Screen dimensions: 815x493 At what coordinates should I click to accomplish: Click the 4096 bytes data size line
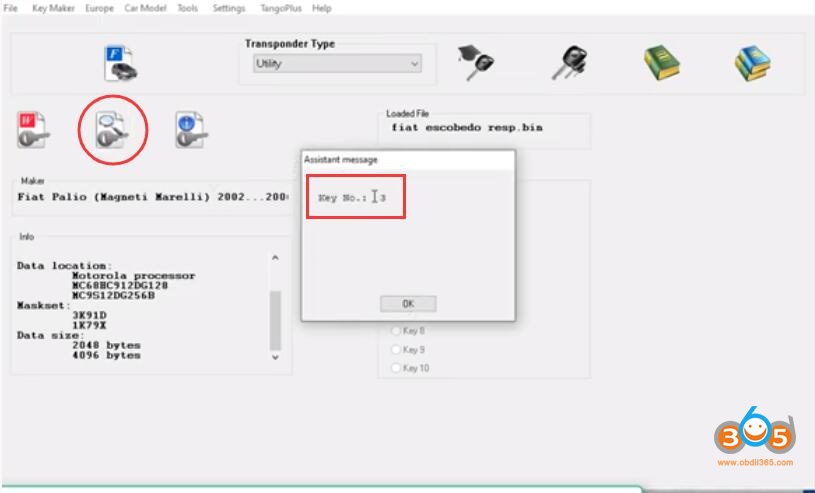pos(107,355)
